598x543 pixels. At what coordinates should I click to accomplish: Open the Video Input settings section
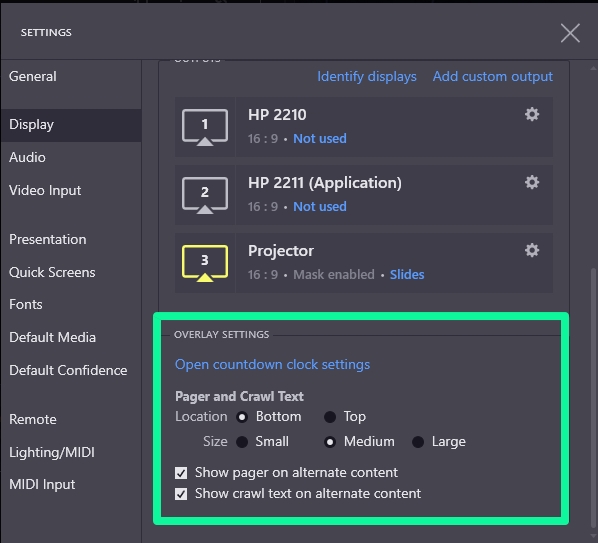coord(71,190)
